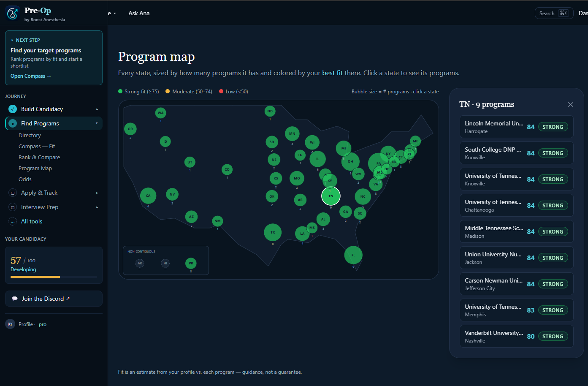Open the Odds sidebar item
The width and height of the screenshot is (588, 386).
[x=25, y=179]
